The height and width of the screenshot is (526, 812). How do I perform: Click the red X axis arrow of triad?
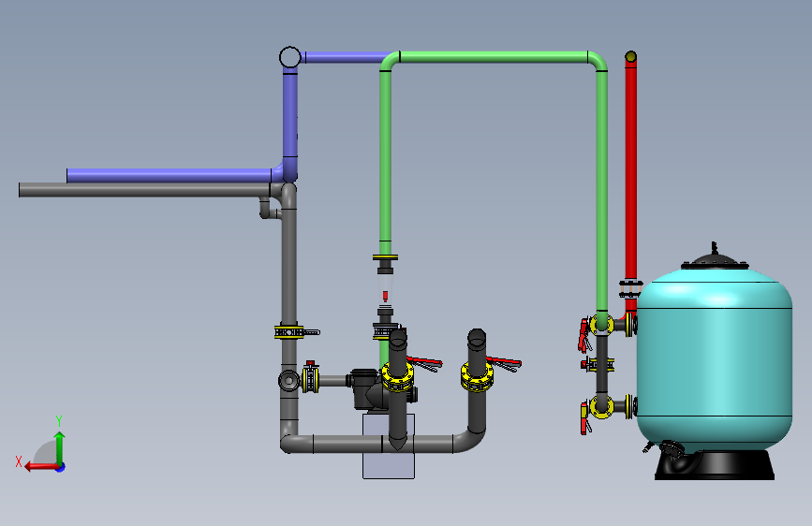[x=41, y=467]
